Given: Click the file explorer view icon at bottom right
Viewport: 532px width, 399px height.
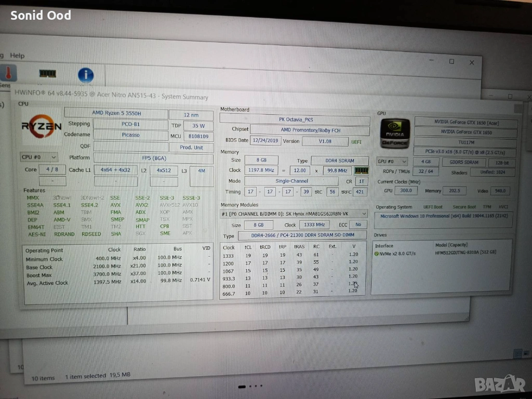Looking at the screenshot, I should 517,353.
